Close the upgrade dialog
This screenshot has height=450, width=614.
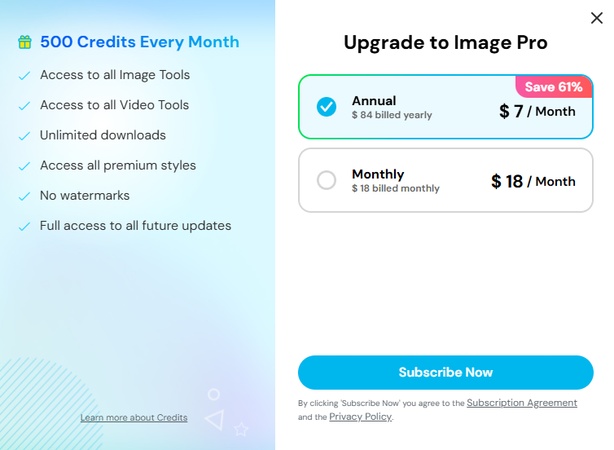click(597, 17)
